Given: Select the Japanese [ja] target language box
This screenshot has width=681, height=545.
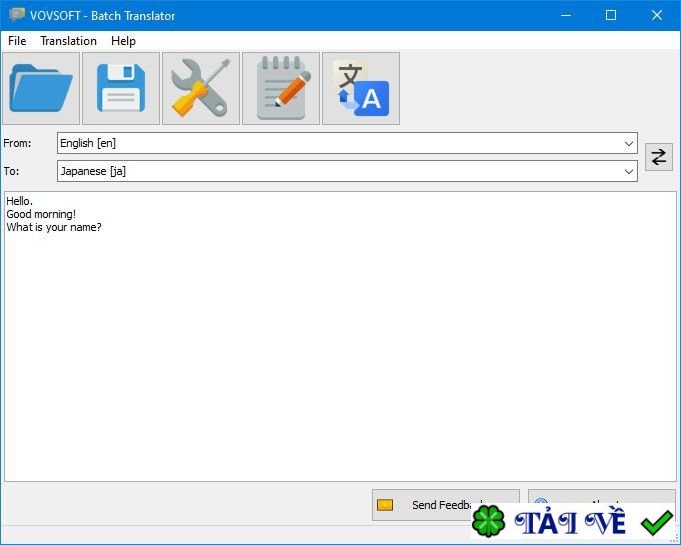Looking at the screenshot, I should pyautogui.click(x=347, y=172).
